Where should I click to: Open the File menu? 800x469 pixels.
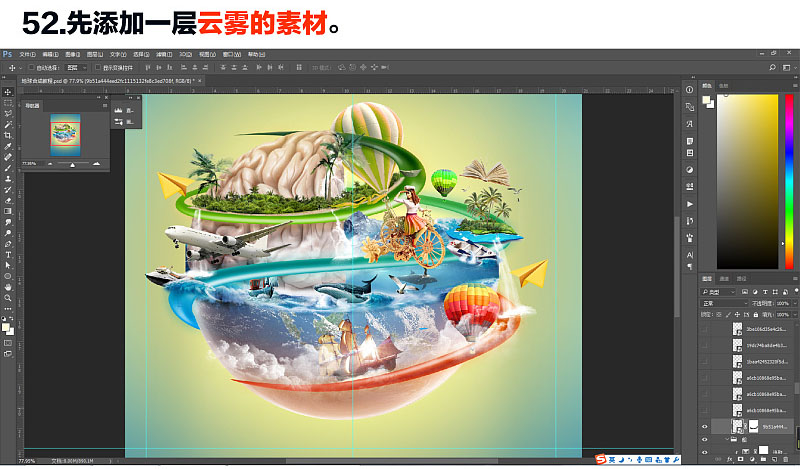tap(27, 54)
